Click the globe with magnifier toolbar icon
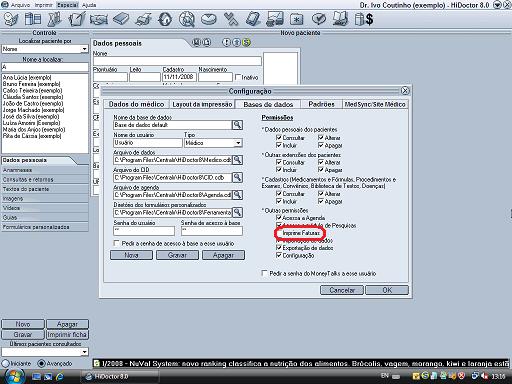 [187, 19]
